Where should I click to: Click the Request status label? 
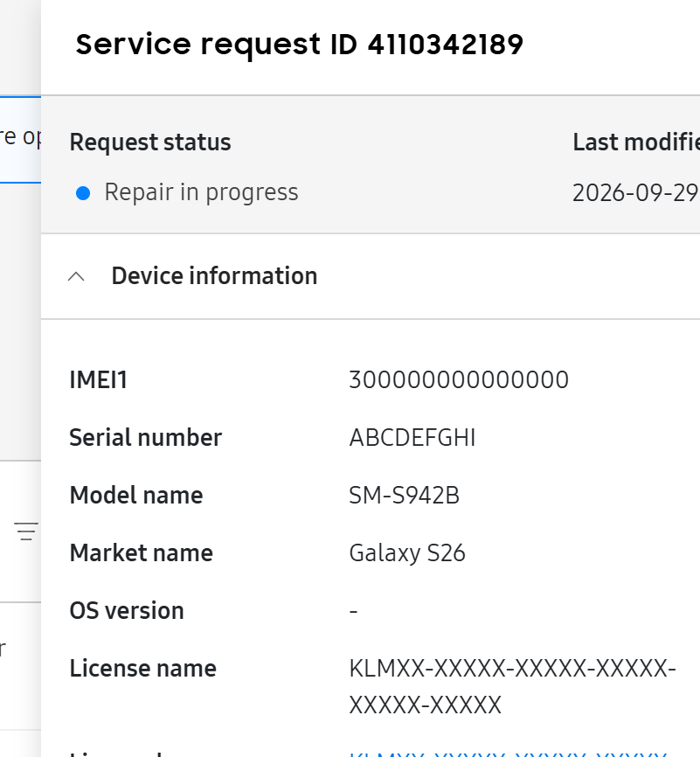pyautogui.click(x=150, y=142)
